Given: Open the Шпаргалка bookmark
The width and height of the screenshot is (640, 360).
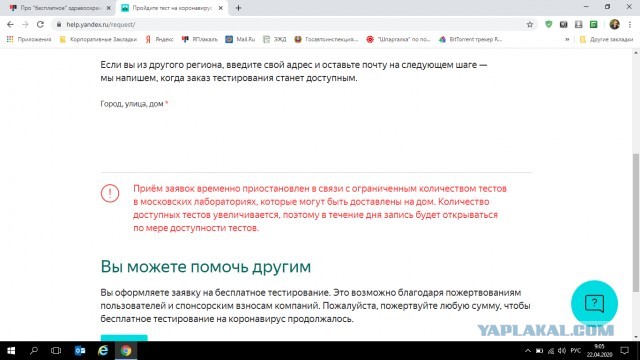Looking at the screenshot, I should click(x=398, y=39).
